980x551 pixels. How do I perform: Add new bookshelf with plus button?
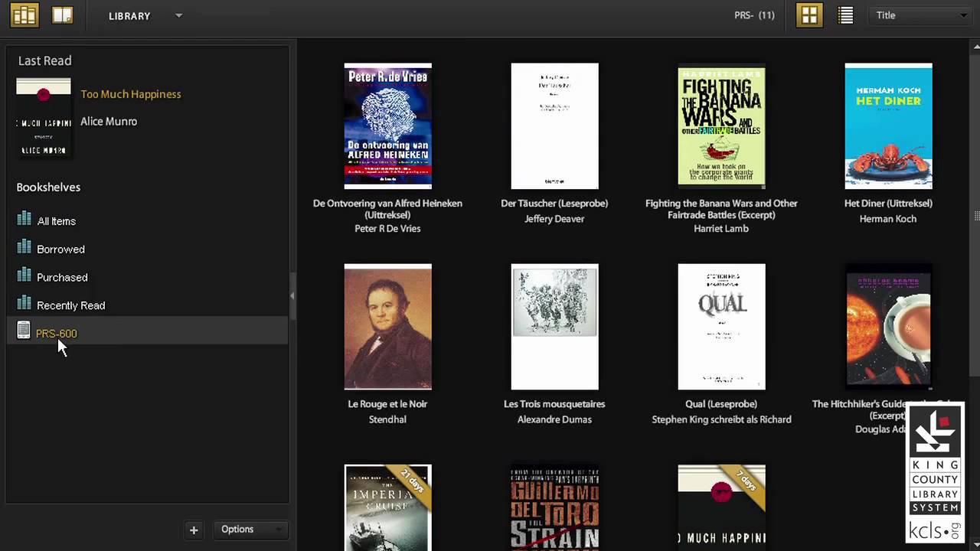[x=194, y=530]
